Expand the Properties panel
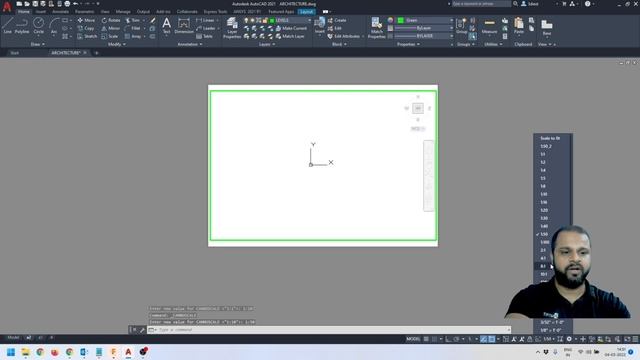Screen dimensions: 640x360 tap(408, 44)
